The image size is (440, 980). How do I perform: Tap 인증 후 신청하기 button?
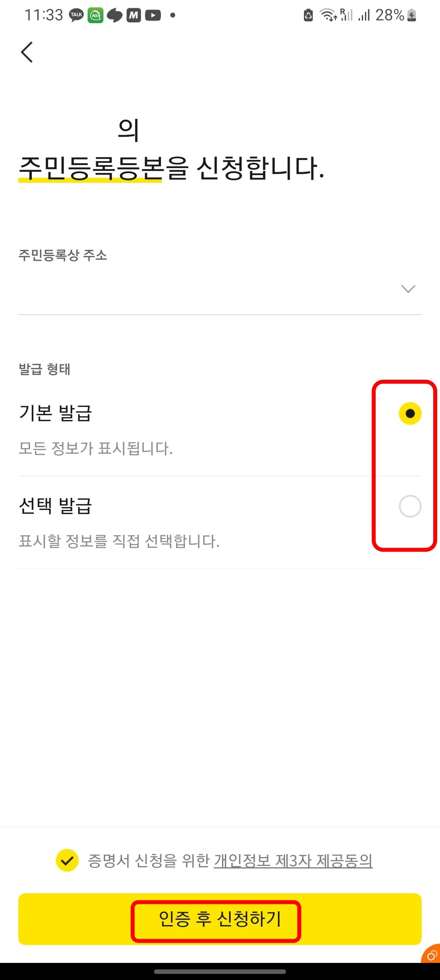tap(220, 919)
